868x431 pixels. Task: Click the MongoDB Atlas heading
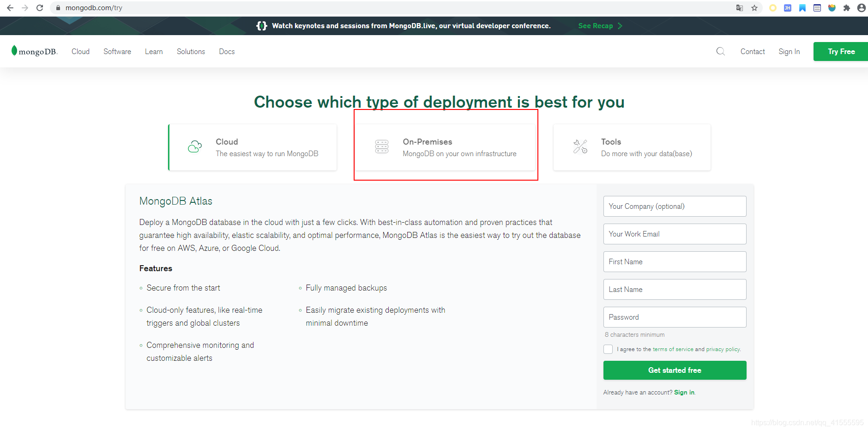point(176,201)
